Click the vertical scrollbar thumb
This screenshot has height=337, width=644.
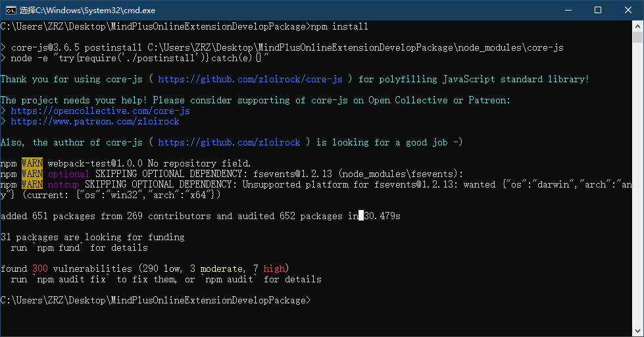(638, 38)
